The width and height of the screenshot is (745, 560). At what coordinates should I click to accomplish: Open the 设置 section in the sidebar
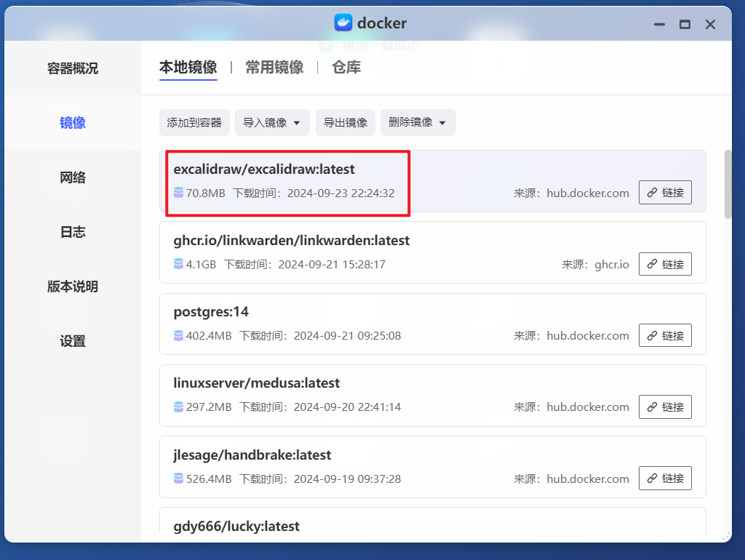[72, 340]
